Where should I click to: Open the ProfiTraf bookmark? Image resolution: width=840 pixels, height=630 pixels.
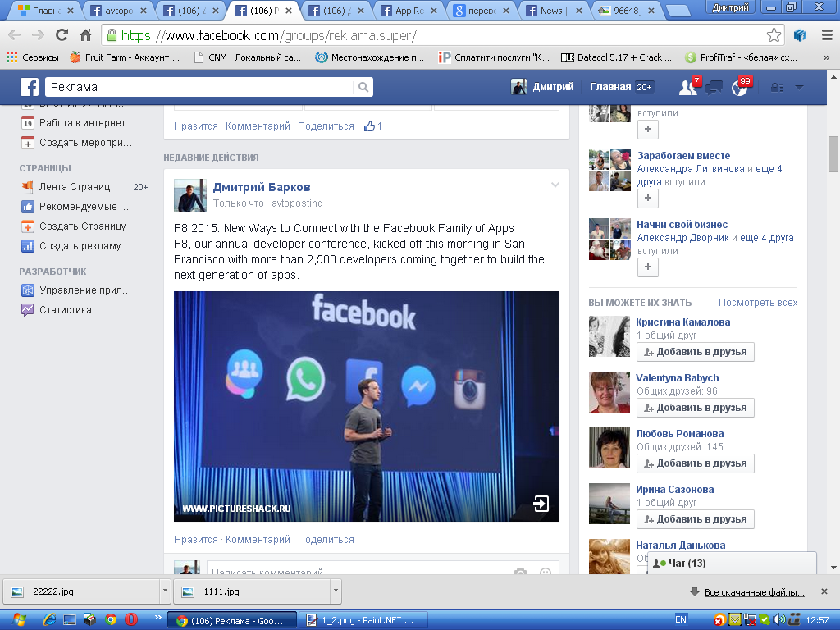click(742, 57)
